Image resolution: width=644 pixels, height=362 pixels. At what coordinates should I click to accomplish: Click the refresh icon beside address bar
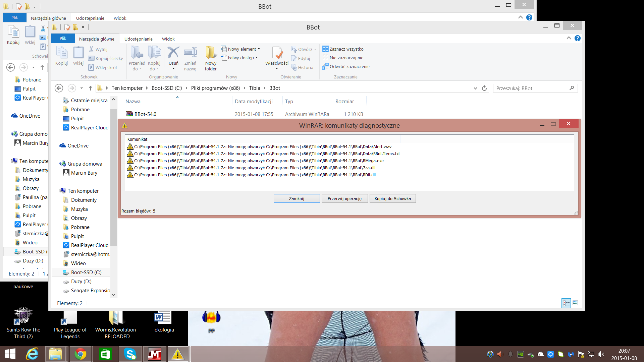click(484, 88)
